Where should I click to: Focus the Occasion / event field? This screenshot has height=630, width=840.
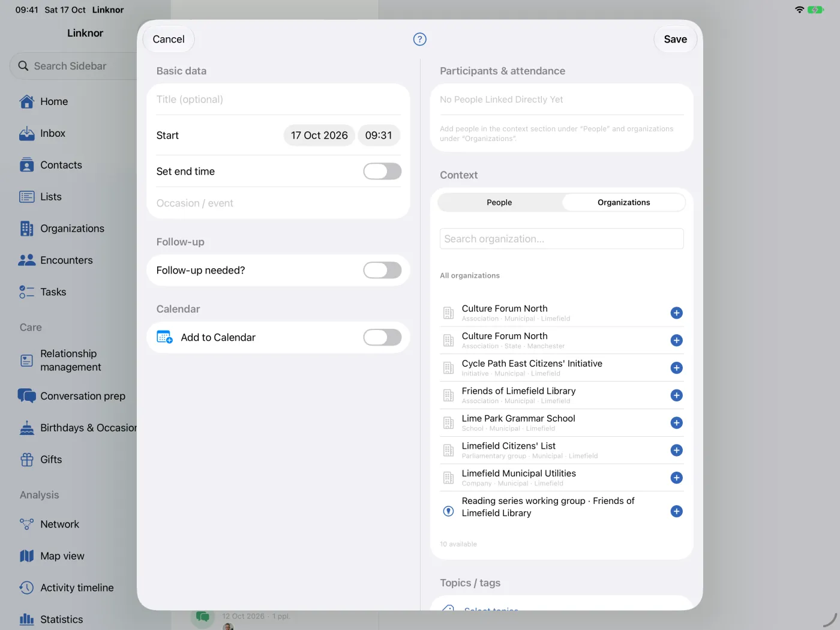(x=278, y=203)
